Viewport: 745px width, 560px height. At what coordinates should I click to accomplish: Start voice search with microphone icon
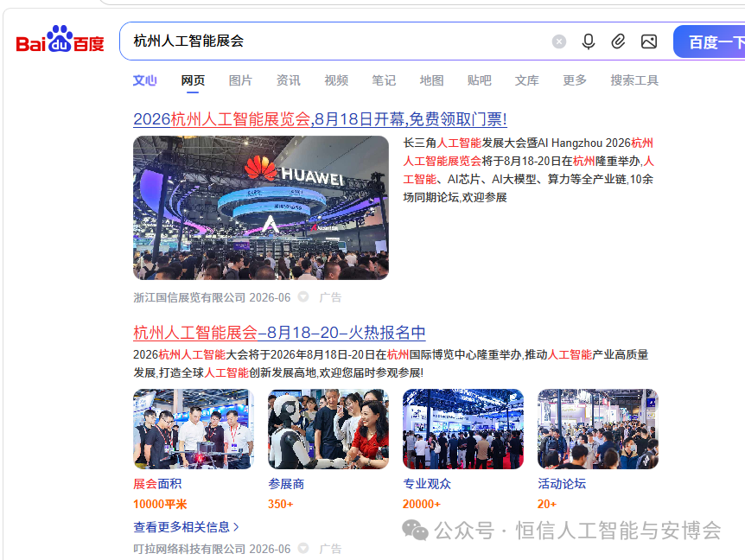coord(589,41)
